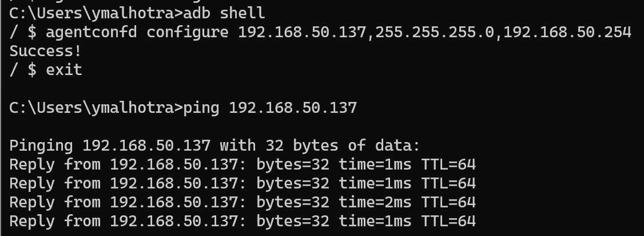Screen dimensions: 644x236
Task: Click the IP address in the ping command
Action: pos(292,107)
